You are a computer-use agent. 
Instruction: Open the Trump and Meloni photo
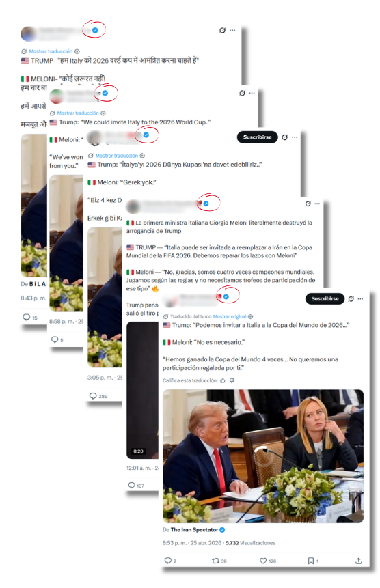coord(263,456)
